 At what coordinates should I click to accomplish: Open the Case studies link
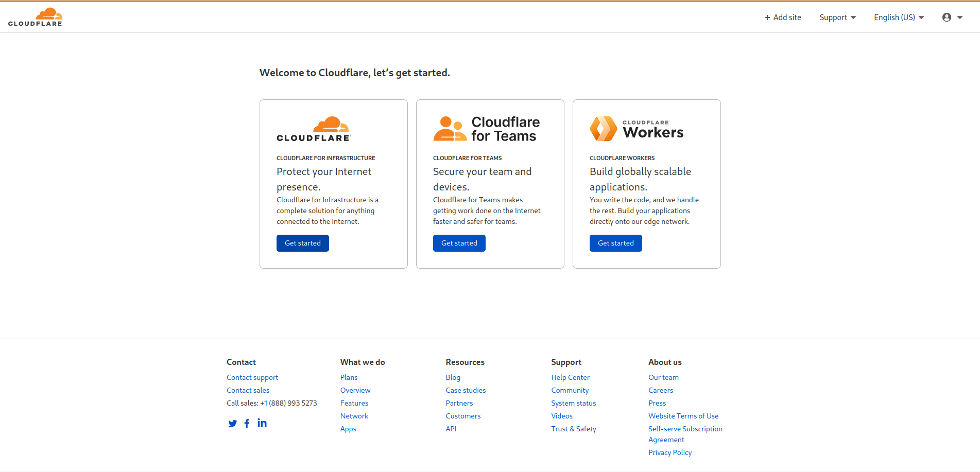point(466,390)
